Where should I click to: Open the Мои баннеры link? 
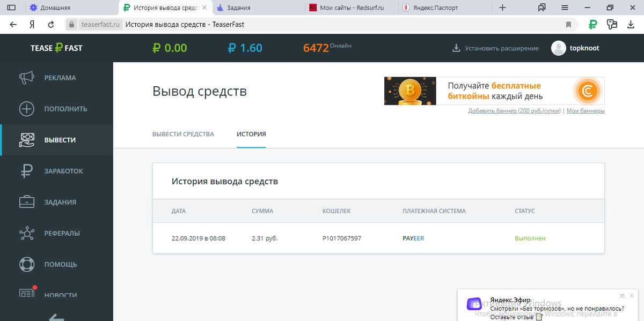pyautogui.click(x=586, y=110)
